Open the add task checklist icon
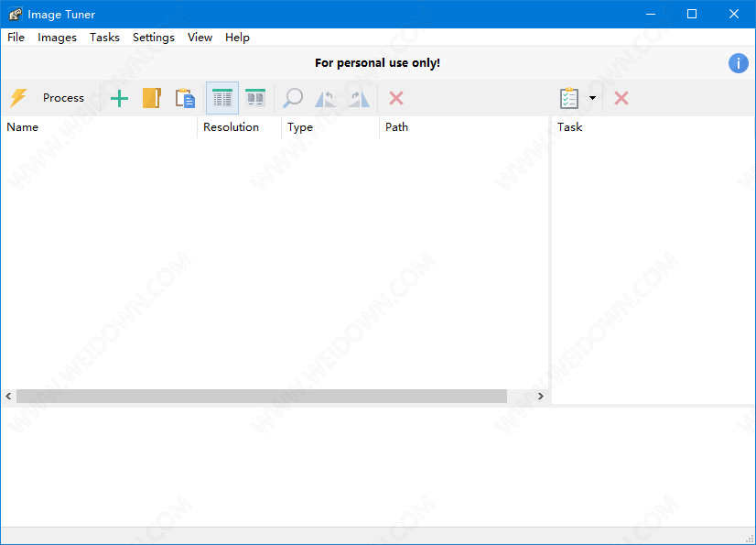The image size is (756, 545). pyautogui.click(x=569, y=98)
